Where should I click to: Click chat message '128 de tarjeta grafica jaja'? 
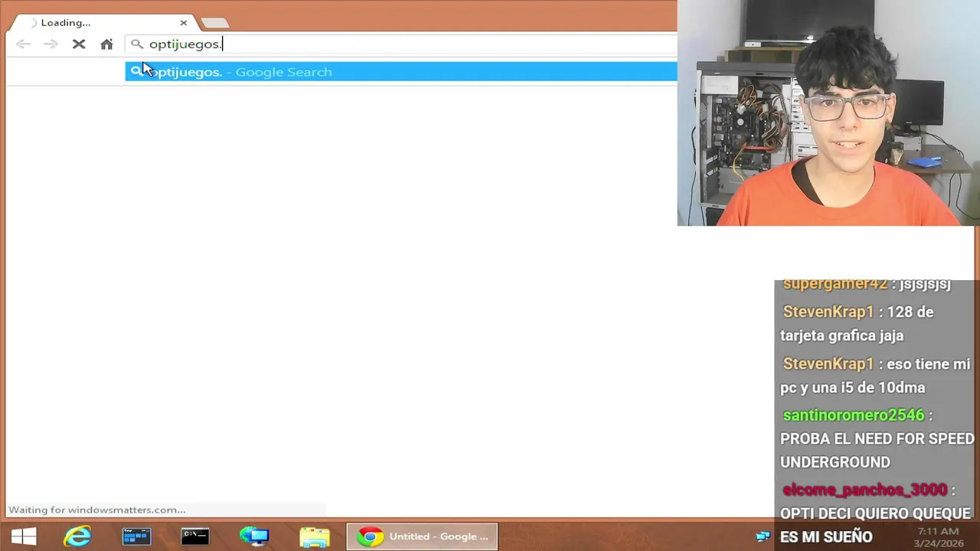(857, 324)
